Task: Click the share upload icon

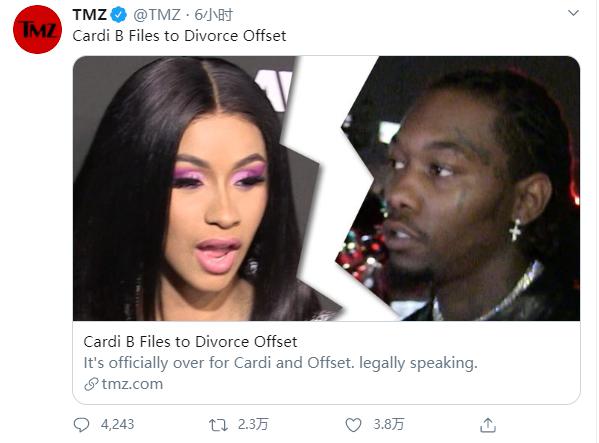Action: pyautogui.click(x=488, y=425)
